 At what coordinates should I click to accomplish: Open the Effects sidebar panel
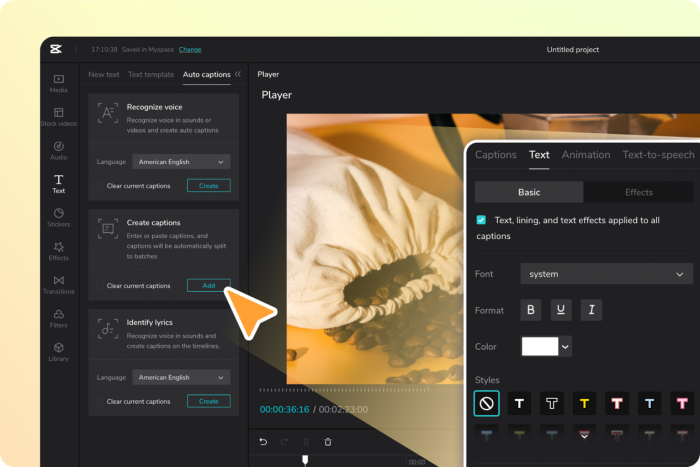(59, 250)
